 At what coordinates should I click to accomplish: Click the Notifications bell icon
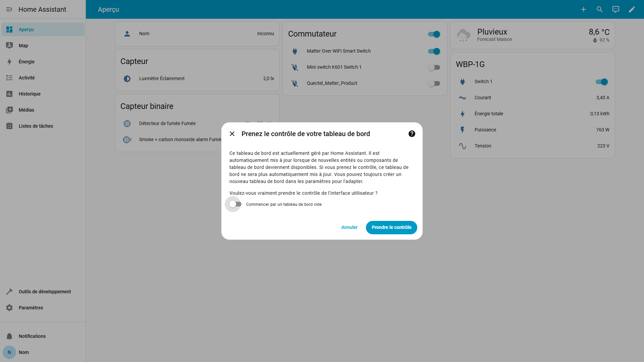[x=9, y=336]
